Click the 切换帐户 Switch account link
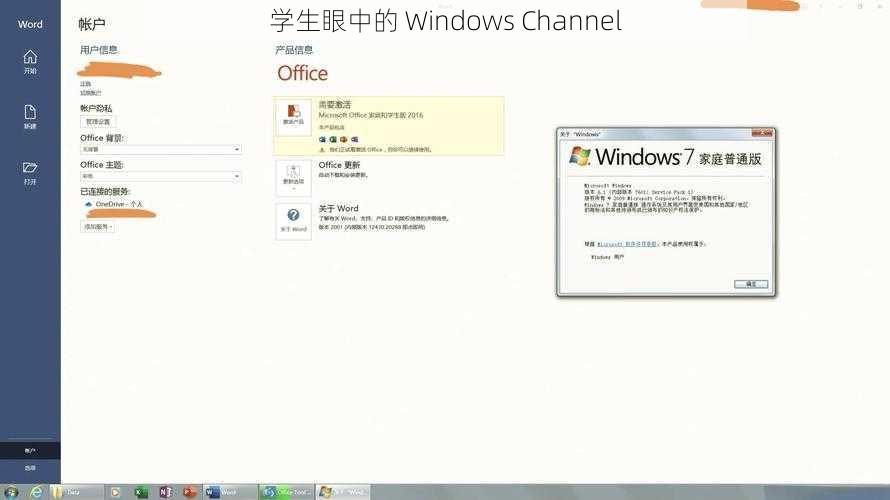890x500 pixels. point(90,93)
